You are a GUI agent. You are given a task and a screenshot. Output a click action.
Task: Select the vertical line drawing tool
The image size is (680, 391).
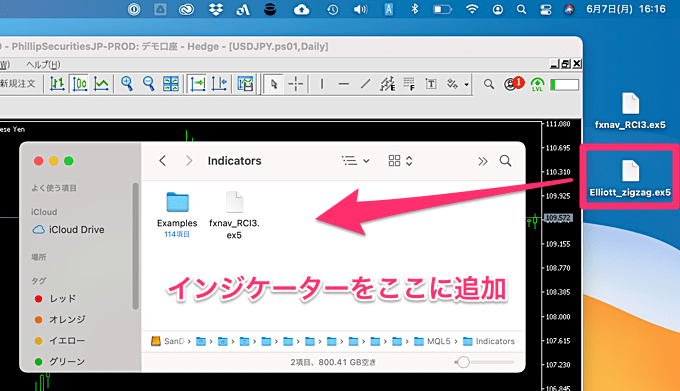322,84
